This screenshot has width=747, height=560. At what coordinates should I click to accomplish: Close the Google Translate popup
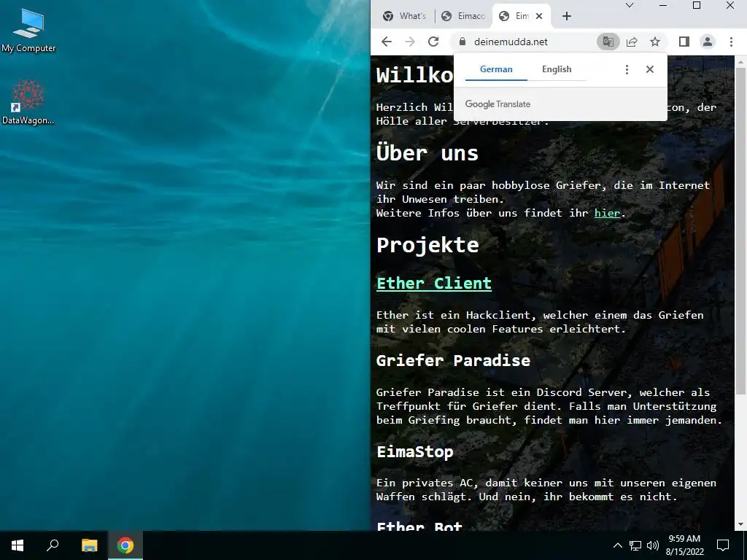[x=650, y=69]
